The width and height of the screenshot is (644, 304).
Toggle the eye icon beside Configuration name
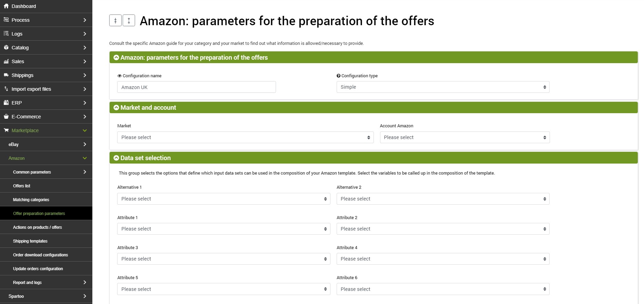(120, 76)
